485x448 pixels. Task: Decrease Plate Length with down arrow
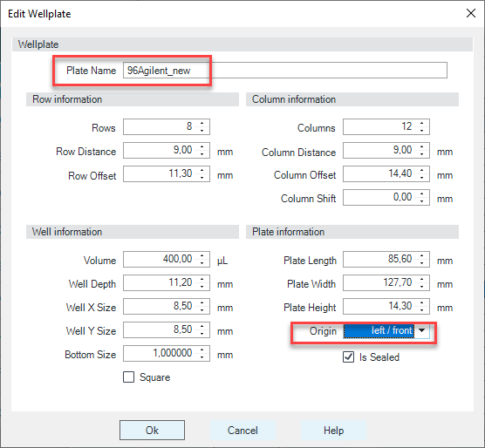tap(422, 262)
